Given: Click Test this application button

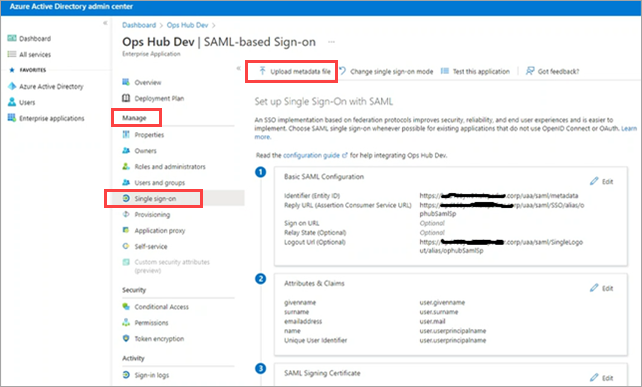Looking at the screenshot, I should pyautogui.click(x=475, y=71).
